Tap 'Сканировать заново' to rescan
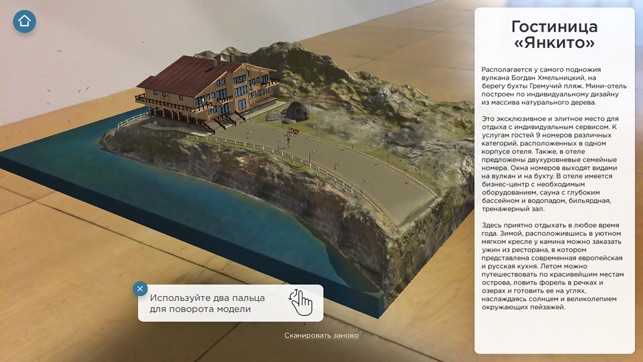 pyautogui.click(x=321, y=335)
